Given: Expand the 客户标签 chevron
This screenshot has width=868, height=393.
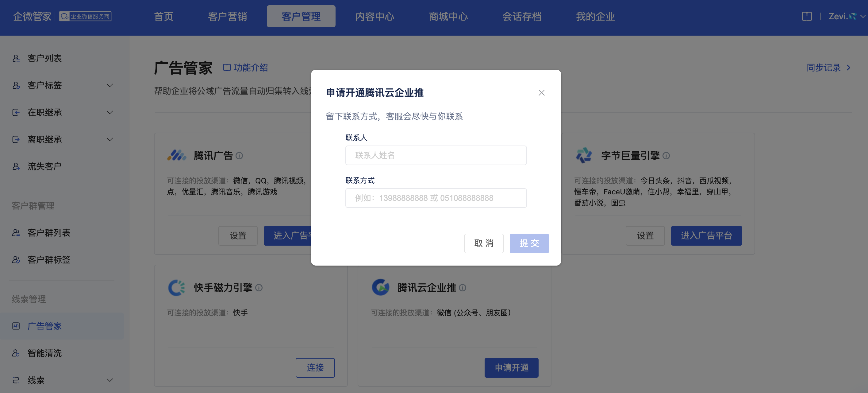Looking at the screenshot, I should pyautogui.click(x=109, y=85).
